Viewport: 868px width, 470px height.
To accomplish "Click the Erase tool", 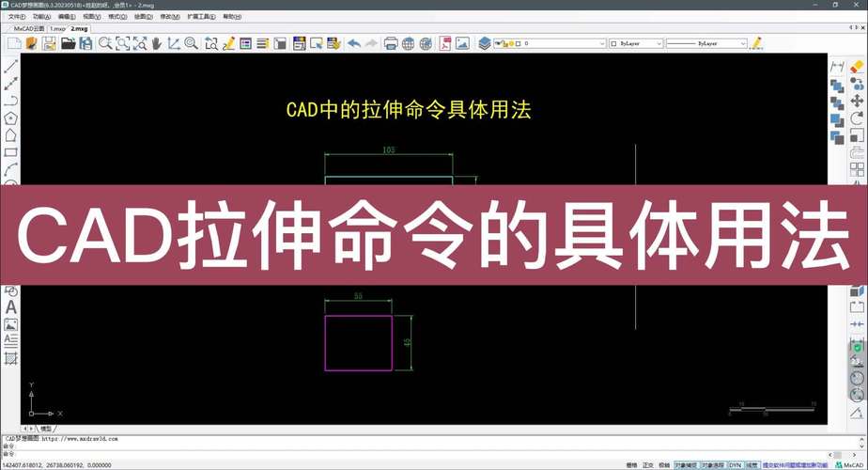I will coord(857,67).
